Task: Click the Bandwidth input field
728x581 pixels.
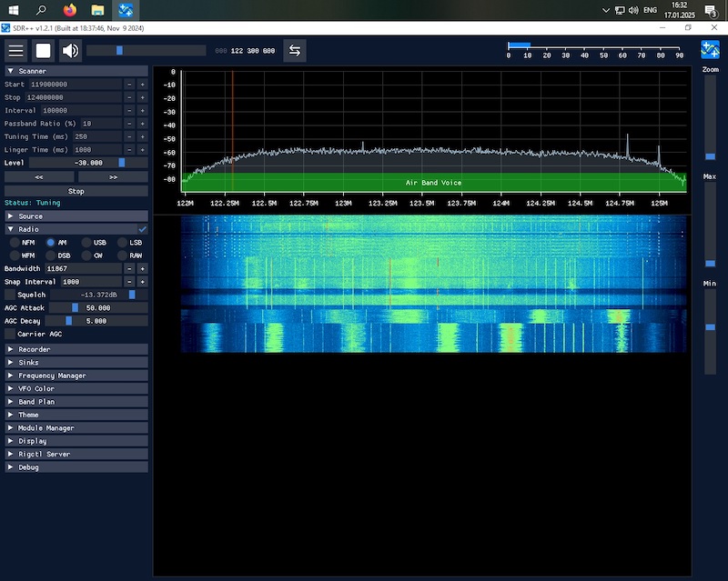Action: point(84,269)
